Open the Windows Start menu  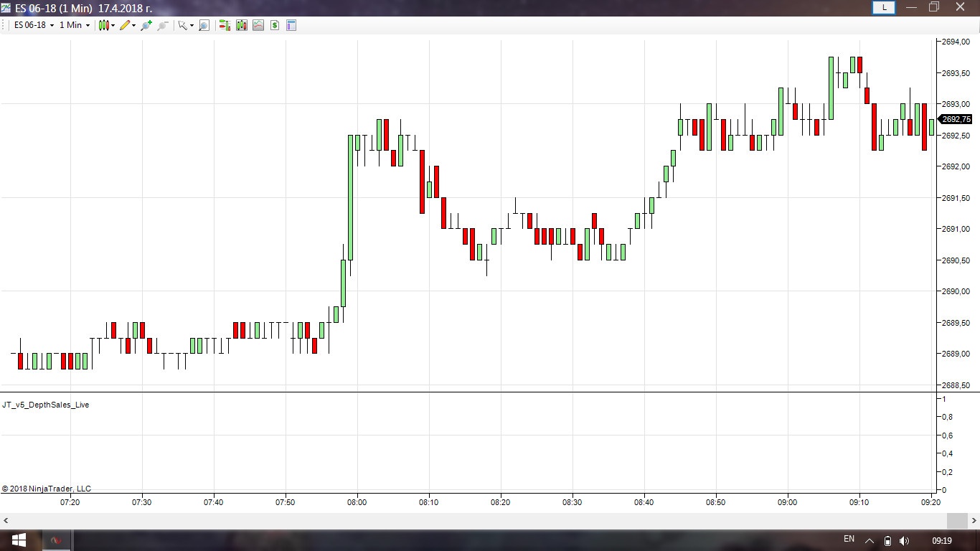(x=19, y=540)
